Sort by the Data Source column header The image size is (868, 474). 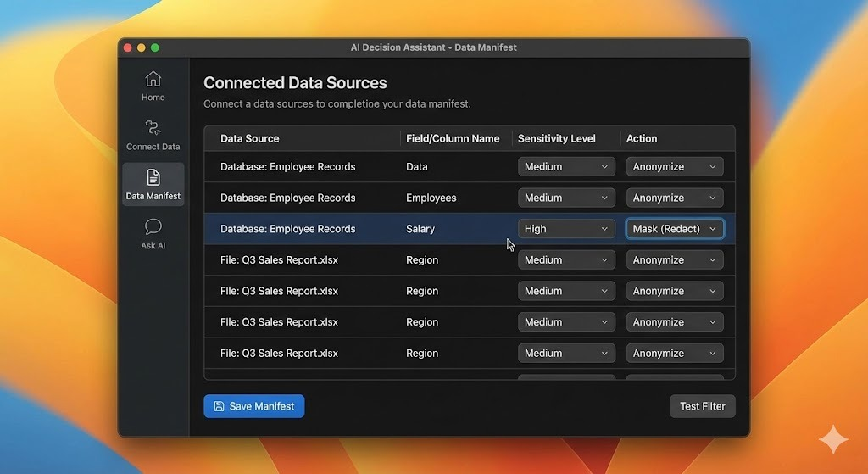249,138
